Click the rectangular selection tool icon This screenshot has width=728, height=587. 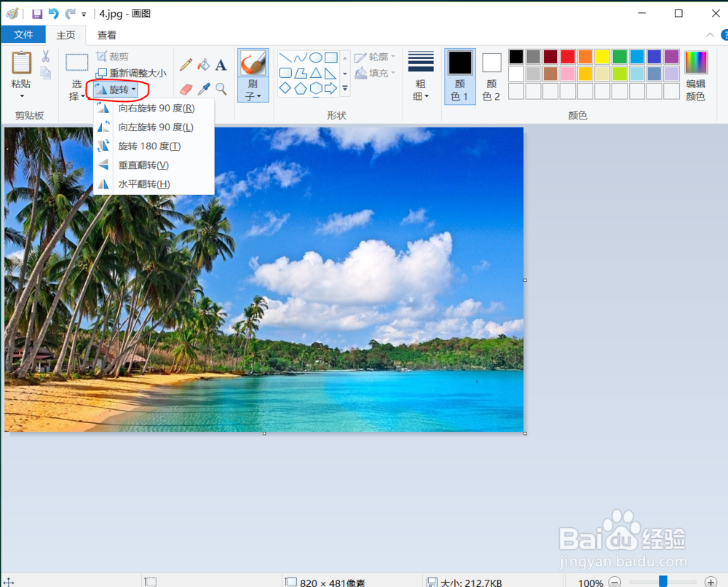tap(76, 62)
